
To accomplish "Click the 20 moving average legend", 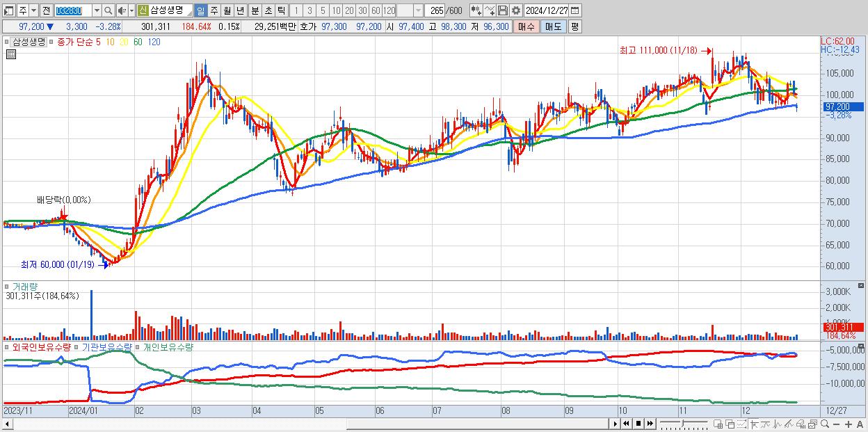I will pos(123,42).
